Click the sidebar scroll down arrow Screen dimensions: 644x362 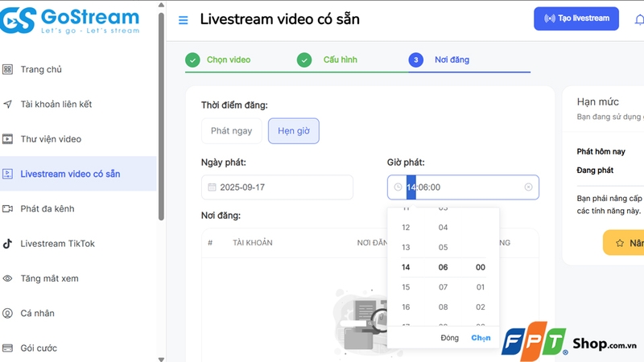click(161, 359)
